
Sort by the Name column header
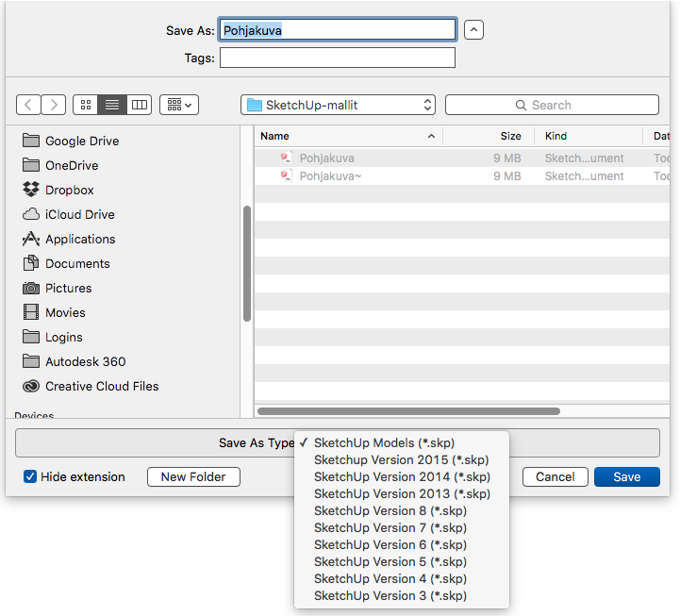click(x=348, y=136)
